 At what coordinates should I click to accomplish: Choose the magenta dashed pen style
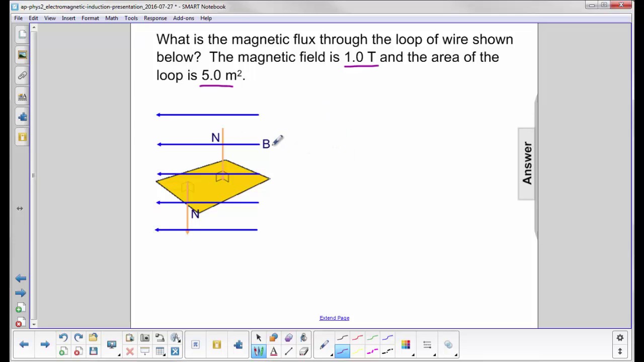[372, 351]
